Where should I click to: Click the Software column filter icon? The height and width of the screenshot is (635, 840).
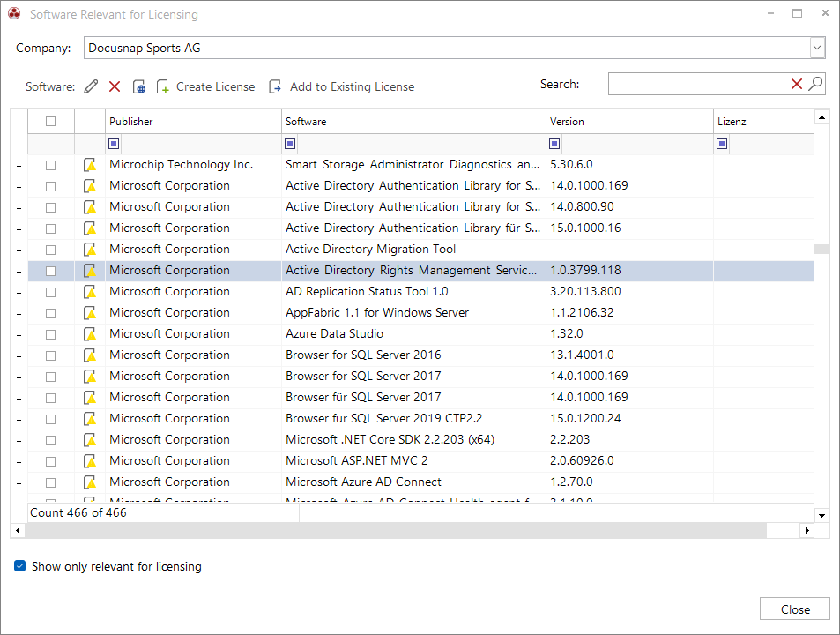(290, 144)
